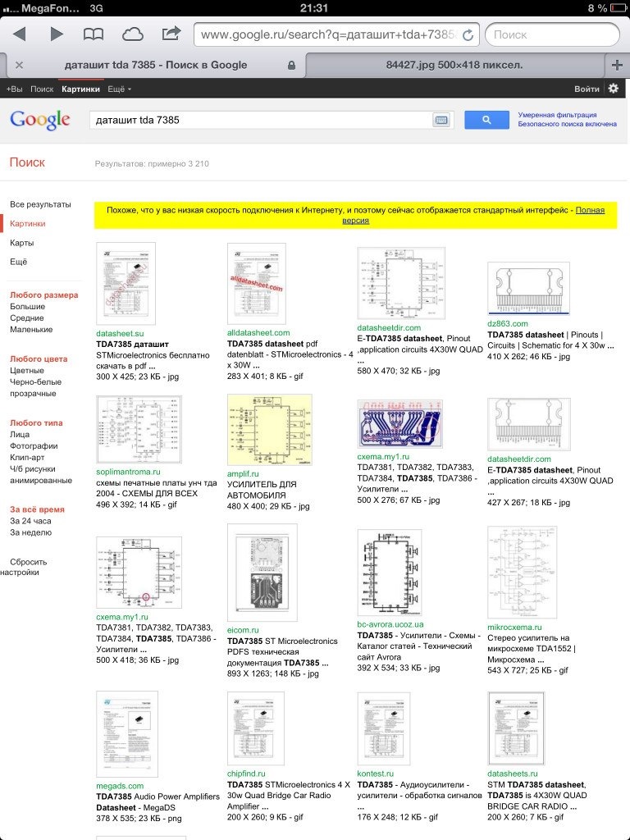Select Любого размера size option
Screen dimensions: 630x840
44,294
